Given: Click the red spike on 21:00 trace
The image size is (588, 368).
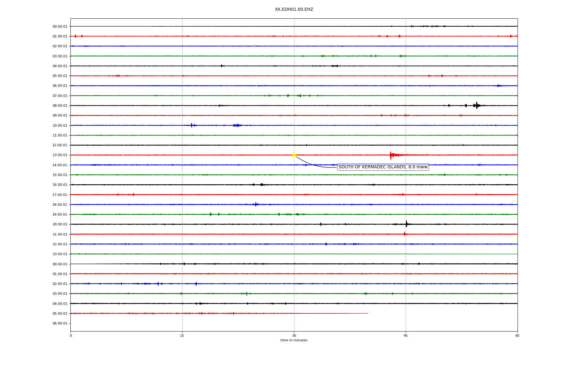Looking at the screenshot, I should coord(405,234).
